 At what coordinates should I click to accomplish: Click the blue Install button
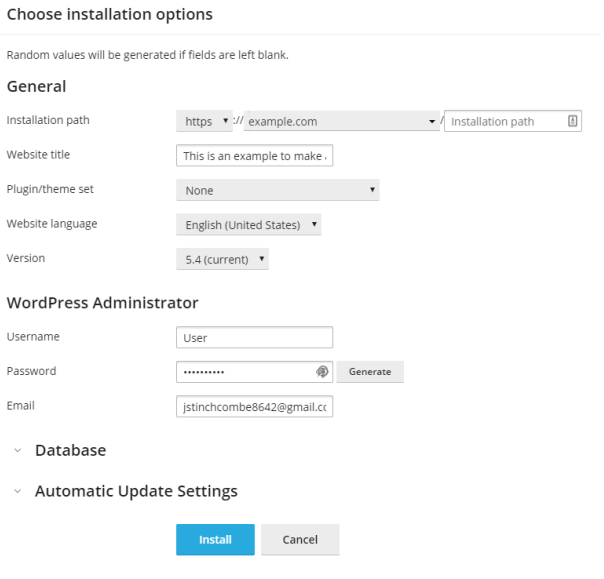(215, 540)
